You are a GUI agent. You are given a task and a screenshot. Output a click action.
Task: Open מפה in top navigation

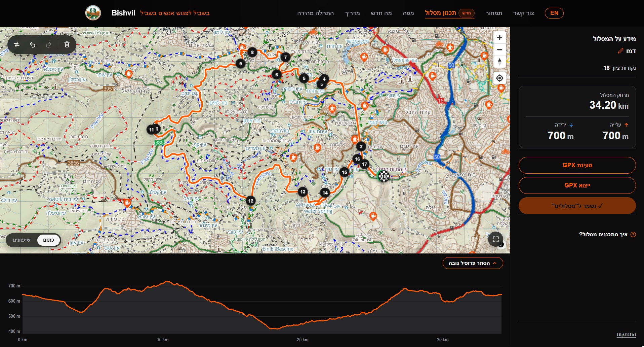point(408,13)
